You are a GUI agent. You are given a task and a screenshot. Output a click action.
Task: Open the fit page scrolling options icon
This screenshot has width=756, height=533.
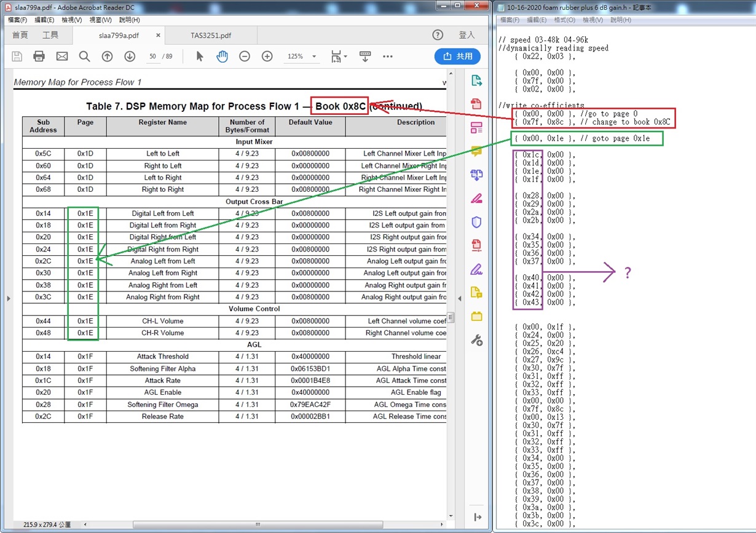[x=338, y=57]
